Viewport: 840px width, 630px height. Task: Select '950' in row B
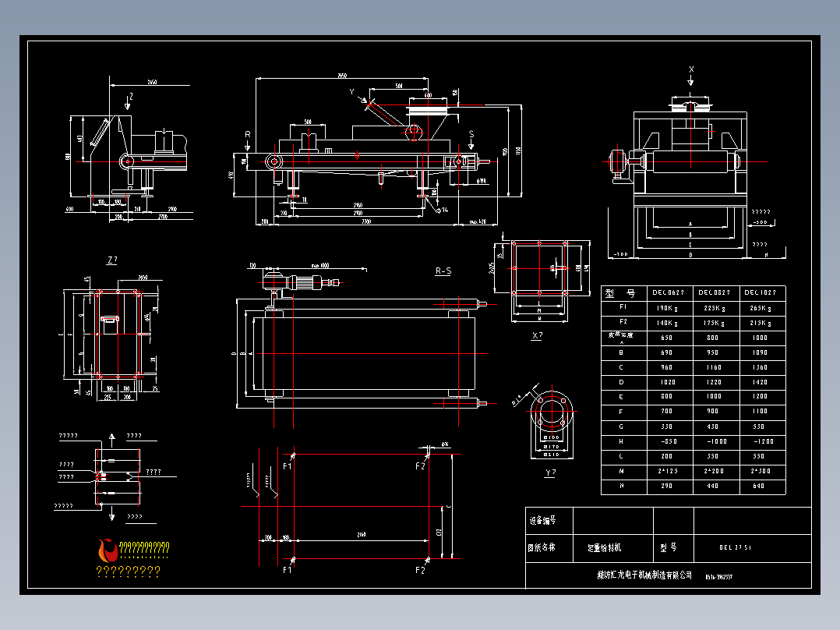click(x=712, y=352)
